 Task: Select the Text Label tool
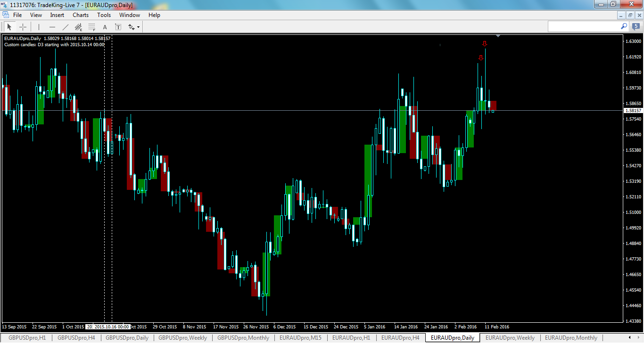point(118,27)
